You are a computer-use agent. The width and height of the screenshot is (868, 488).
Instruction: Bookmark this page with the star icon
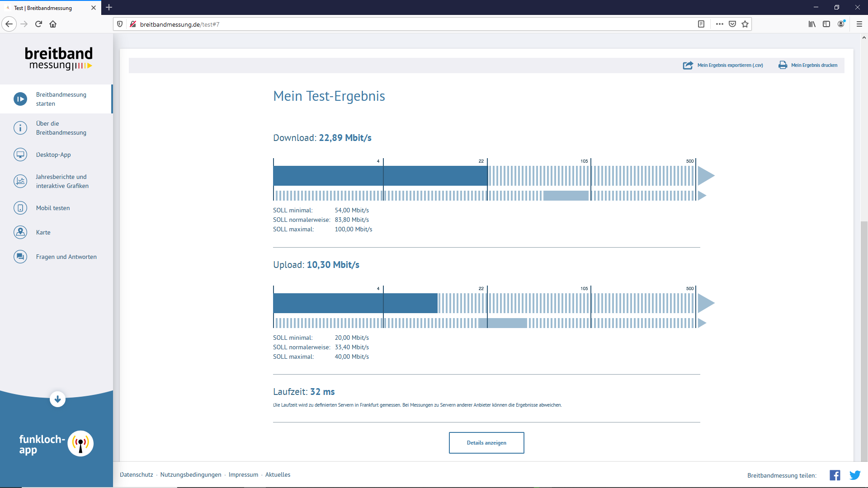tap(745, 24)
